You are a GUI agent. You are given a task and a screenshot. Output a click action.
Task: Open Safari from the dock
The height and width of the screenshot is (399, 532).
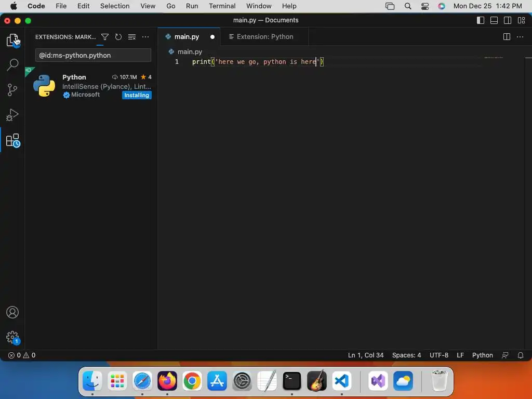pos(142,381)
